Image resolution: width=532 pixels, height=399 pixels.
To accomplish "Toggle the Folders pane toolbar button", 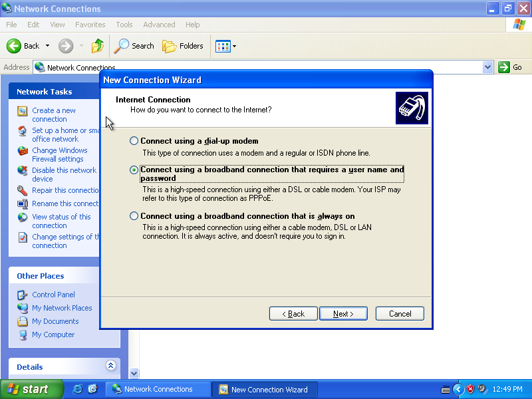I will [183, 46].
